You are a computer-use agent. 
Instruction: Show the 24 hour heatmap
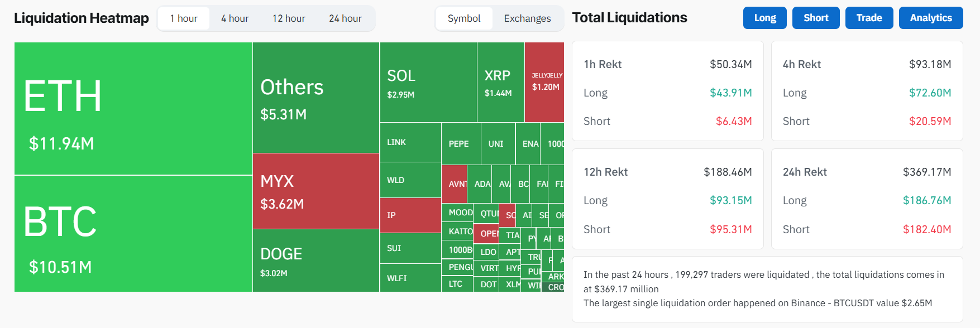tap(345, 18)
